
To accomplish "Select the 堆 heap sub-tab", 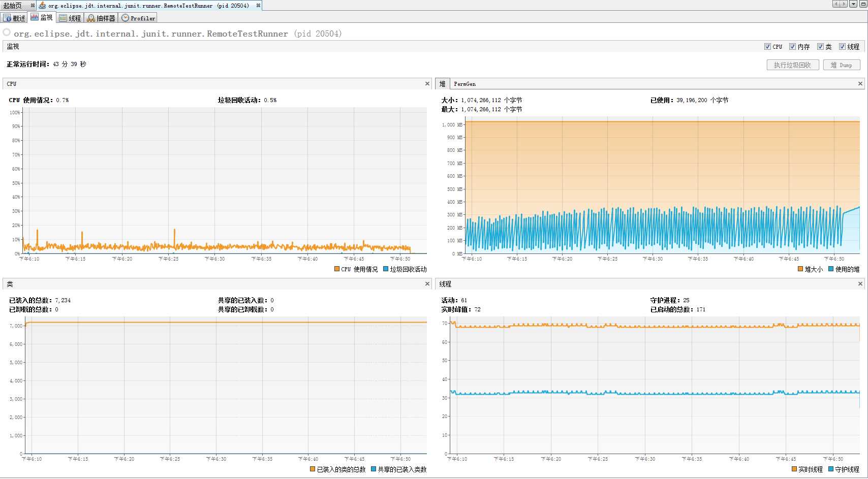I will point(442,84).
